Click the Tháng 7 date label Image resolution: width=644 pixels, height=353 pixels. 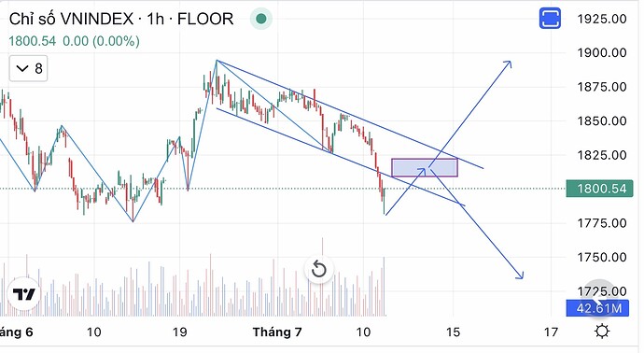click(277, 332)
